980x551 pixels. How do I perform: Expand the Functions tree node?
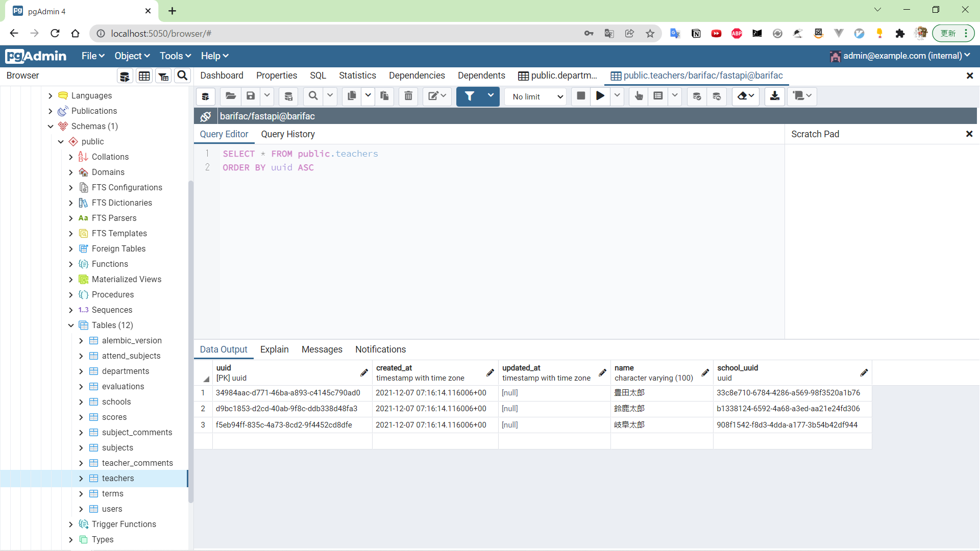pos(70,264)
